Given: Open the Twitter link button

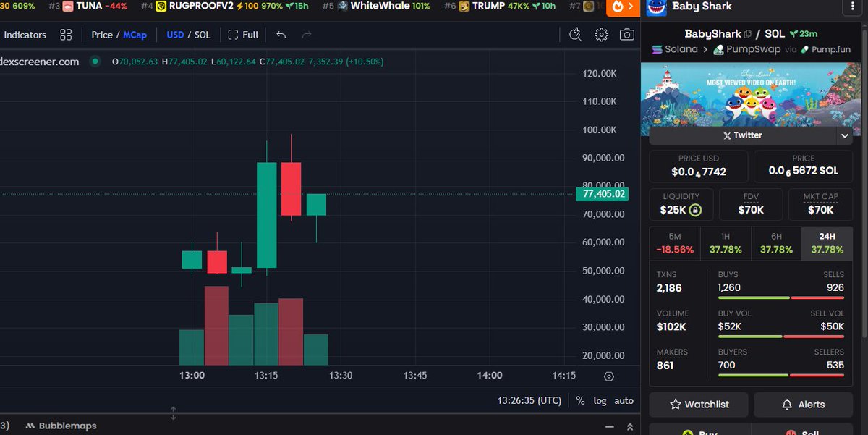Looking at the screenshot, I should coord(742,135).
